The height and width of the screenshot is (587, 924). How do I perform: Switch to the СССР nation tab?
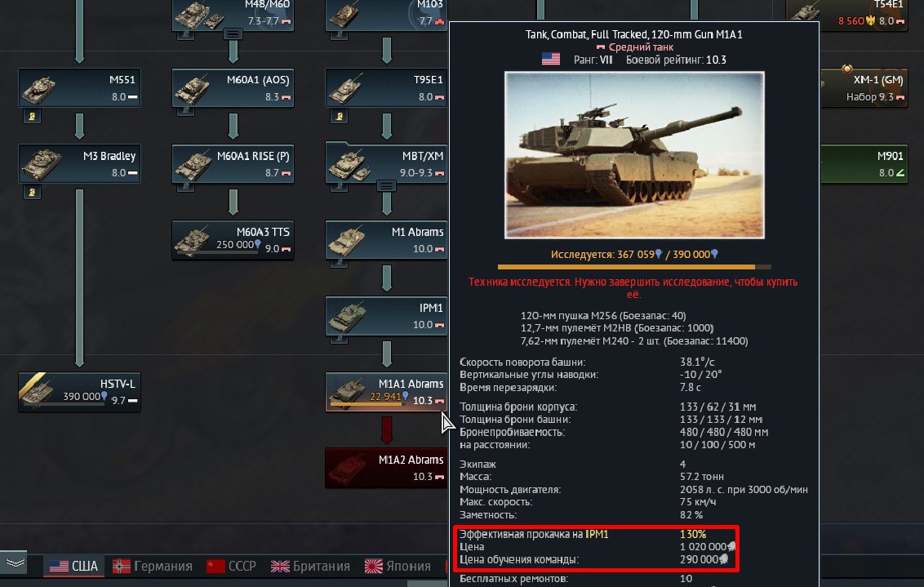pos(232,567)
